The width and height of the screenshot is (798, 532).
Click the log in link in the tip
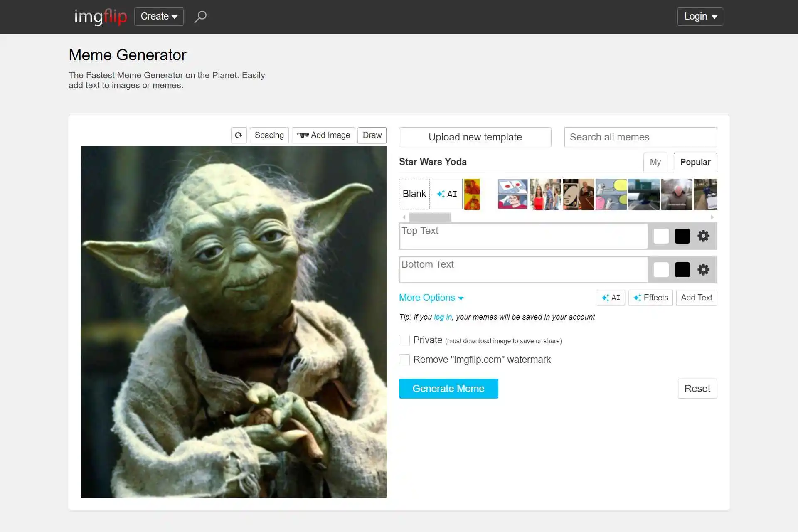pos(442,317)
